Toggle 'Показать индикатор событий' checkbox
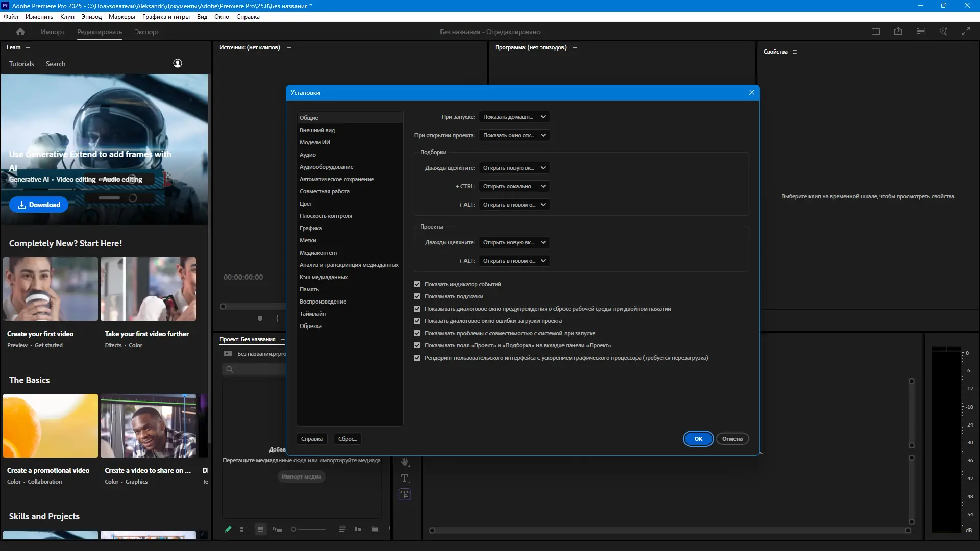The height and width of the screenshot is (551, 980). pos(417,284)
